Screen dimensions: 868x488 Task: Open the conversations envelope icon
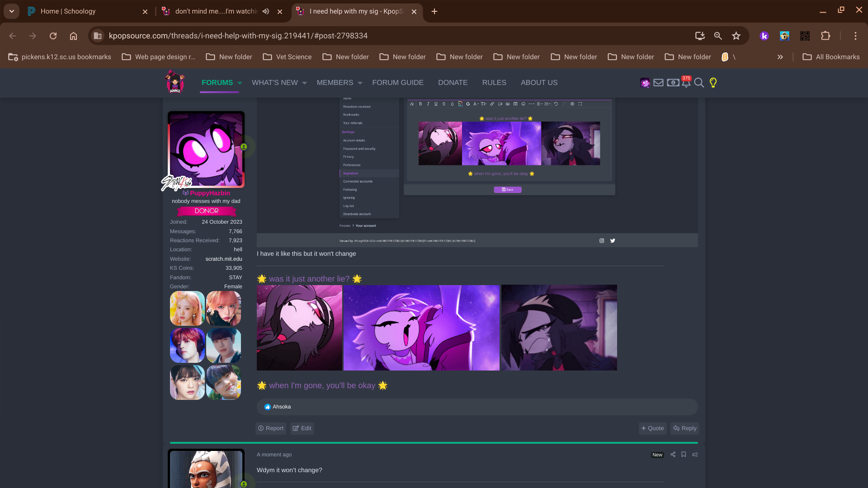[659, 83]
